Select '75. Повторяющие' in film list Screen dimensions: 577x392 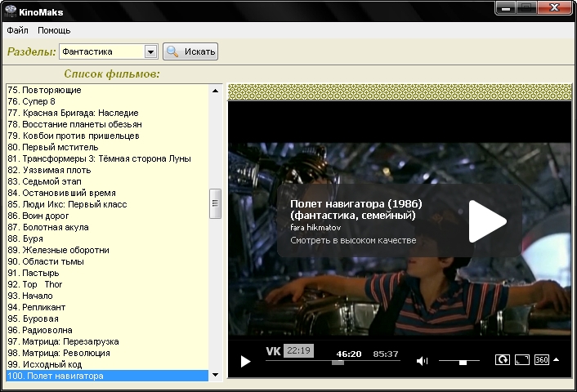(107, 90)
